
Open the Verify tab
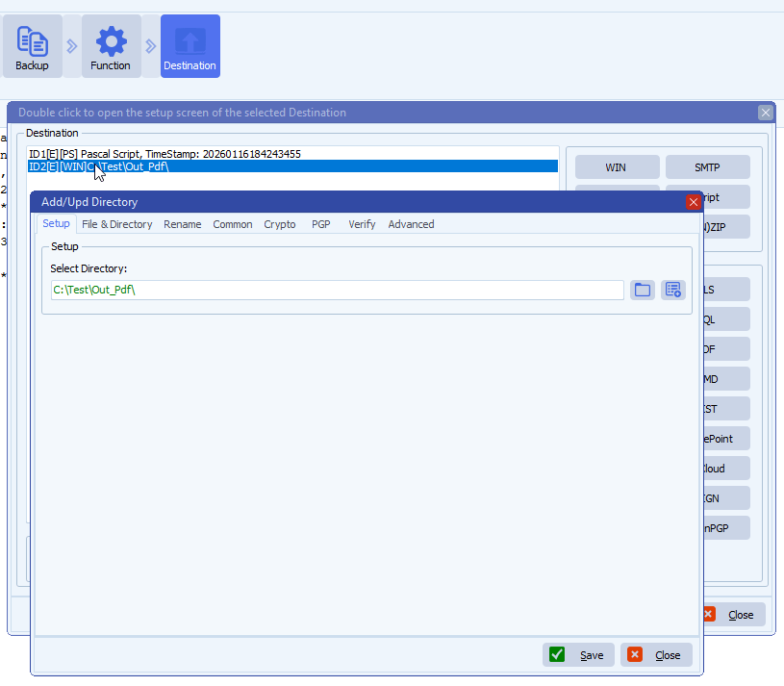tap(361, 223)
